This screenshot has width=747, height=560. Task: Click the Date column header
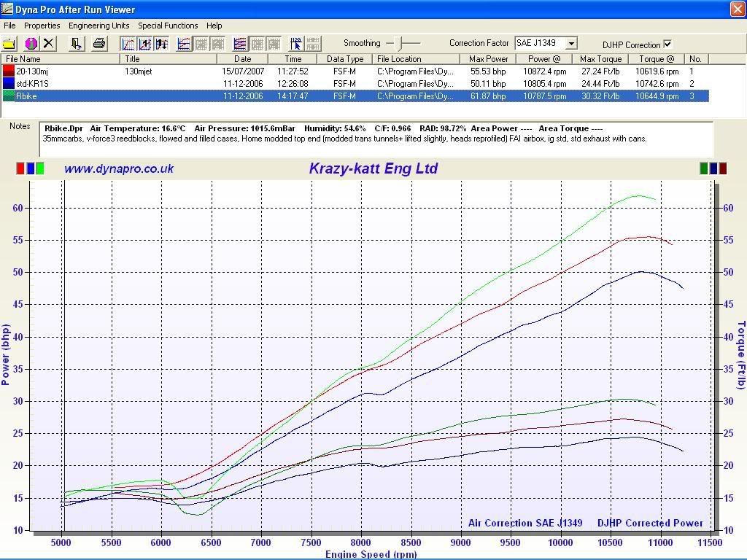[242, 59]
